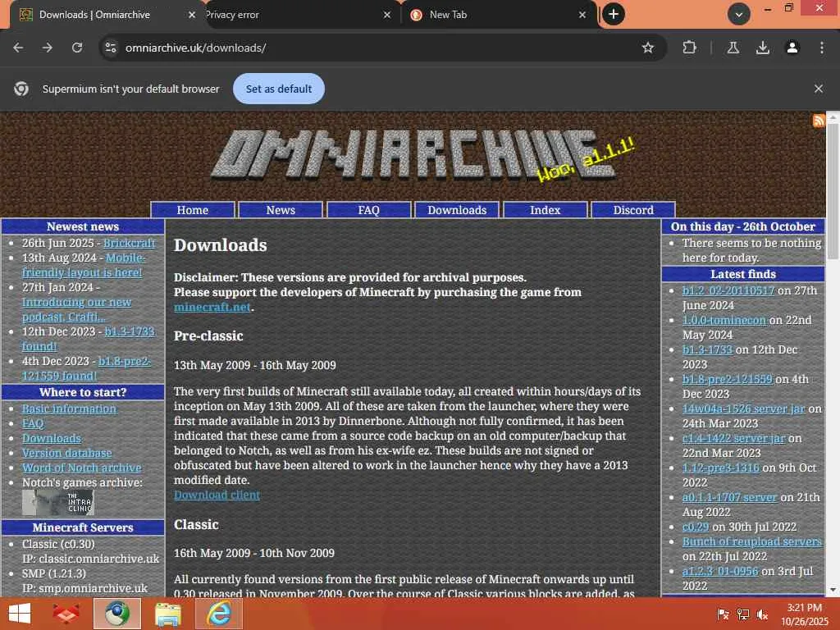The width and height of the screenshot is (840, 630).
Task: Click the Set as default button
Action: pos(279,89)
